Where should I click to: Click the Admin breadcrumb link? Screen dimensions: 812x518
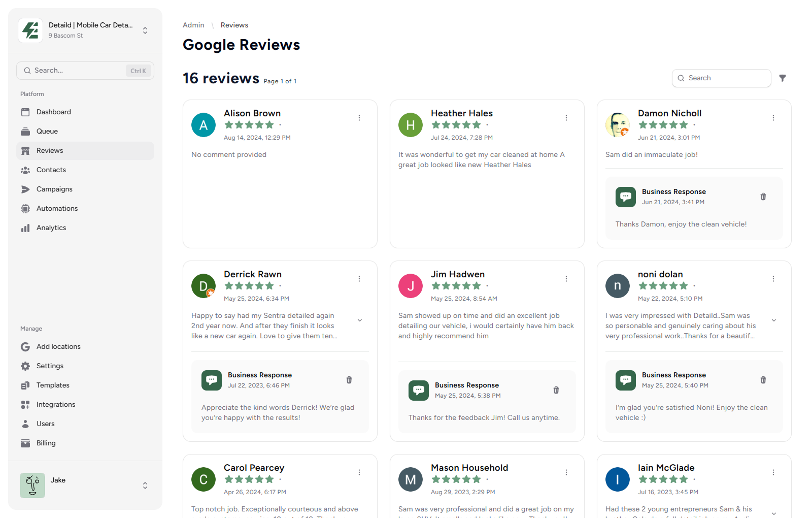(x=193, y=25)
